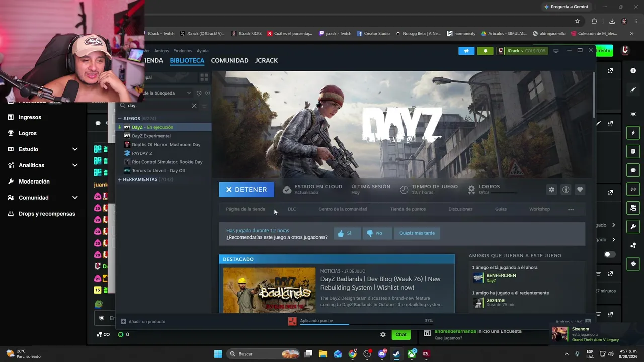This screenshot has width=644, height=362.
Task: Open Drops y recompensas in Twitch sidebar
Action: click(47, 214)
